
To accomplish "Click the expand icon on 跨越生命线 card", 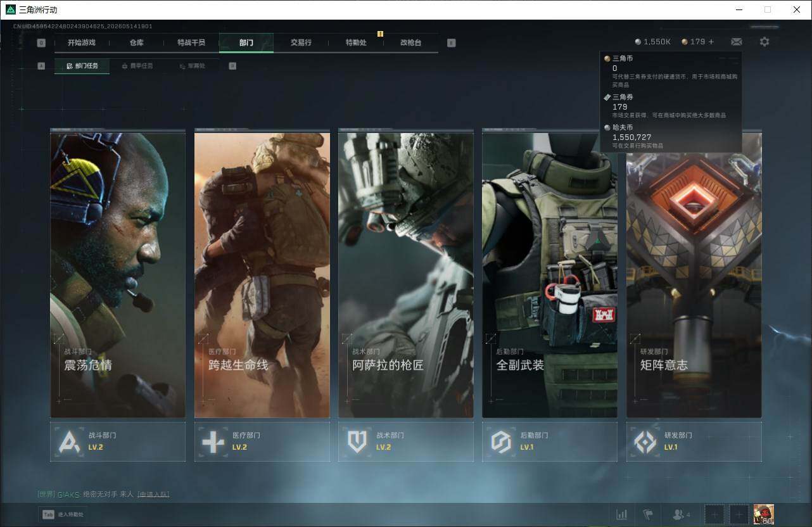I will click(x=203, y=339).
